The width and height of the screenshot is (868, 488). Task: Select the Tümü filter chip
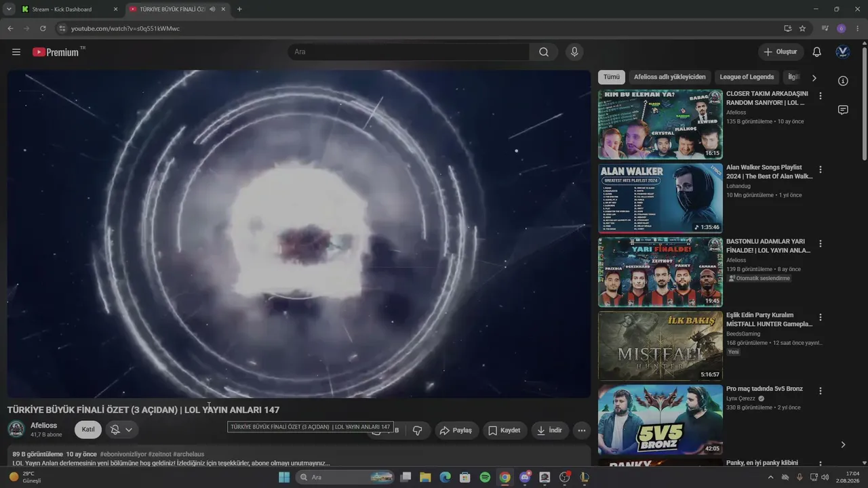pyautogui.click(x=612, y=77)
